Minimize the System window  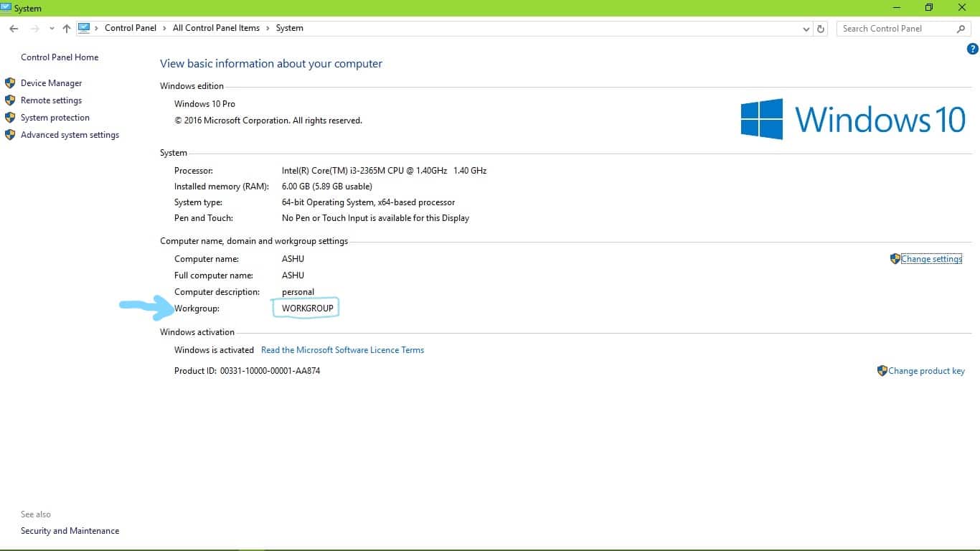(x=897, y=8)
